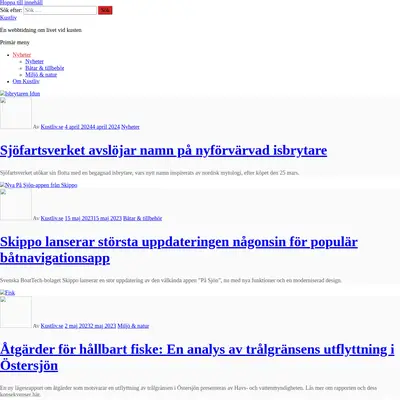Click the author avatar above the Sjöfartsverket headline

(x=16, y=113)
